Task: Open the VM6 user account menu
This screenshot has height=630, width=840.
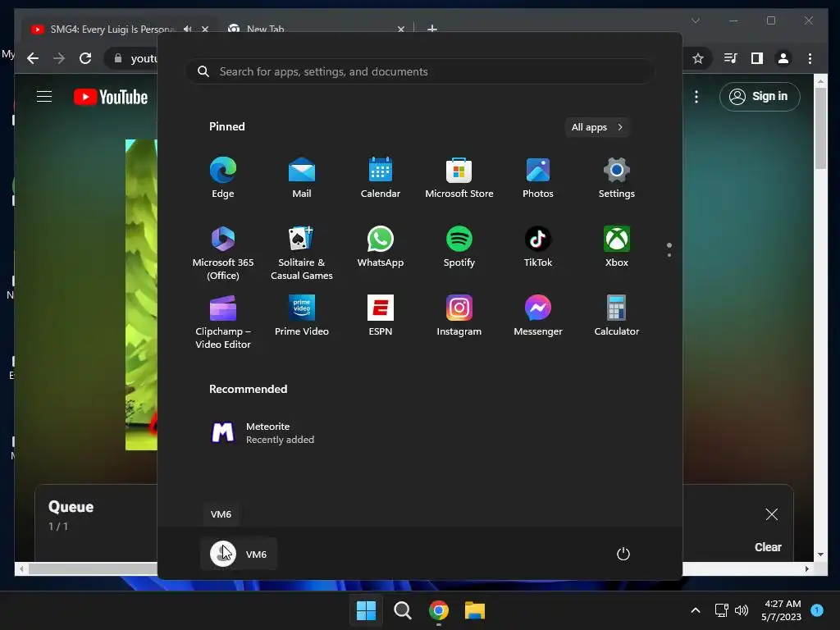Action: click(239, 554)
